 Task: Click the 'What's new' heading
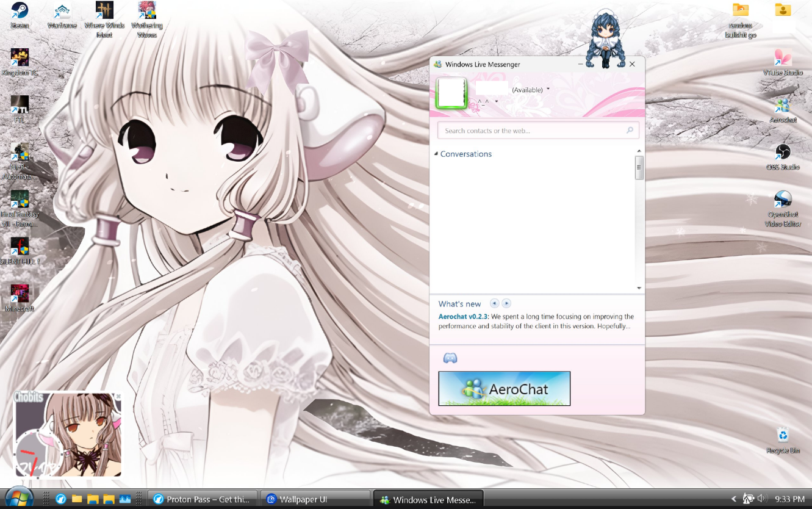point(459,304)
